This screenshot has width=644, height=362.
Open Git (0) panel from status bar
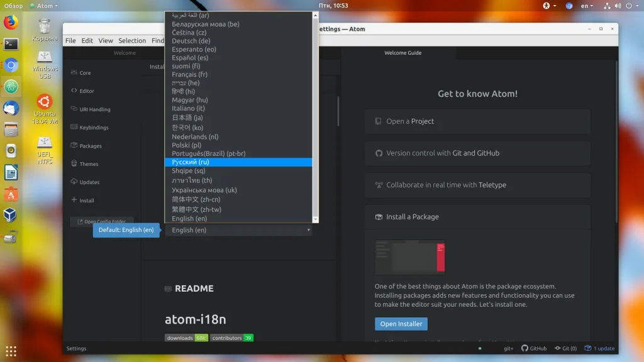[565, 348]
